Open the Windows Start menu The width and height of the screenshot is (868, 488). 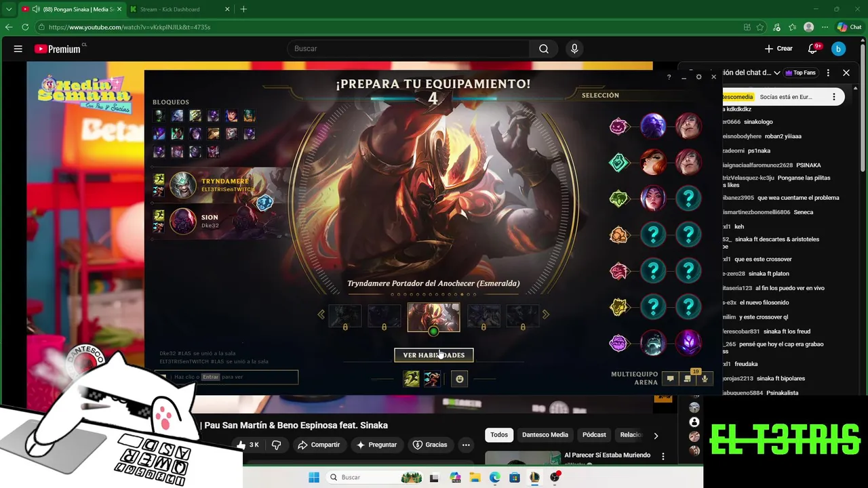tap(314, 477)
